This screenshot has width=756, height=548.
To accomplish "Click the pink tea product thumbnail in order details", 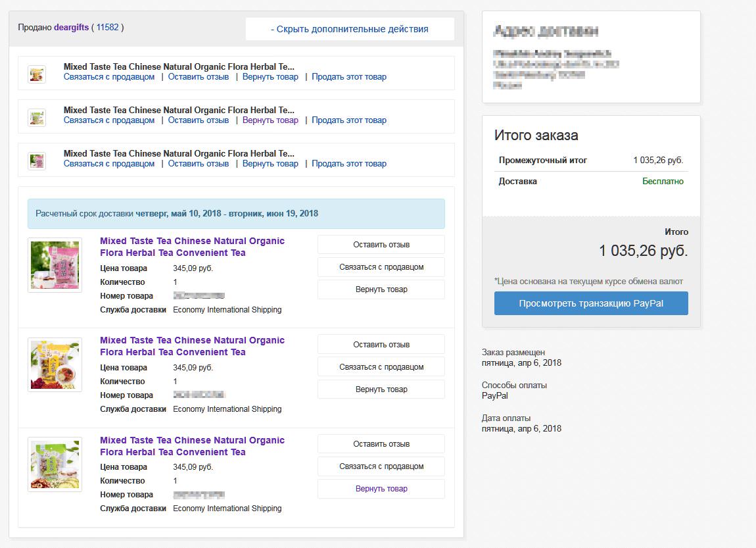I will [x=55, y=265].
